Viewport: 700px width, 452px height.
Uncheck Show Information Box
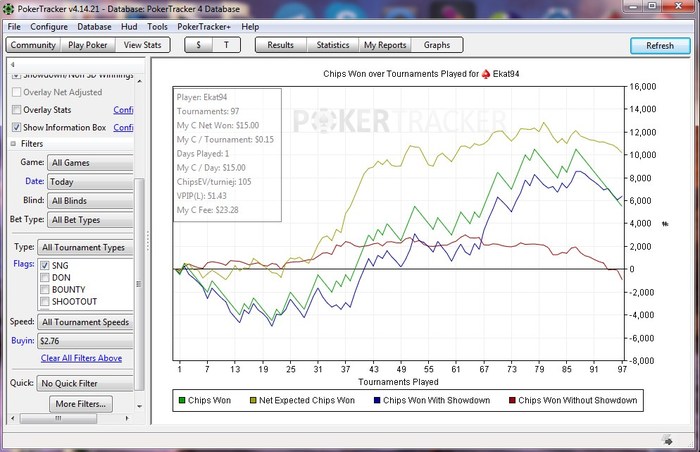click(x=17, y=127)
